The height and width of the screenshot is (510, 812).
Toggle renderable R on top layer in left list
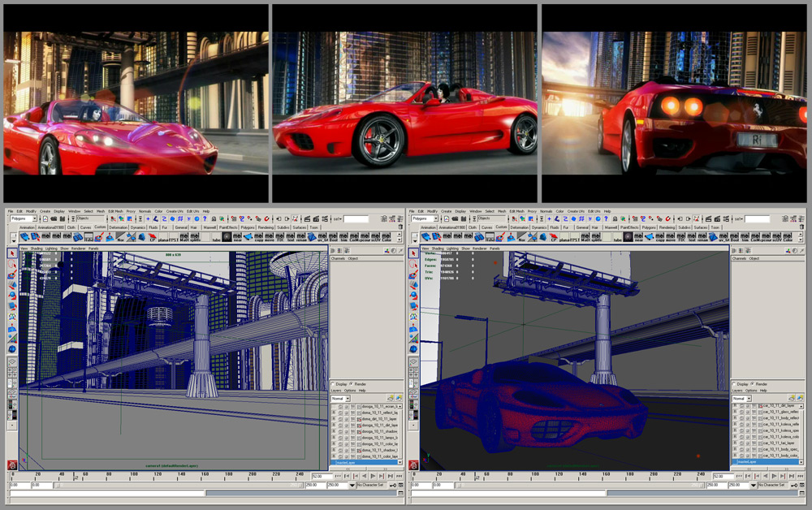click(x=335, y=405)
